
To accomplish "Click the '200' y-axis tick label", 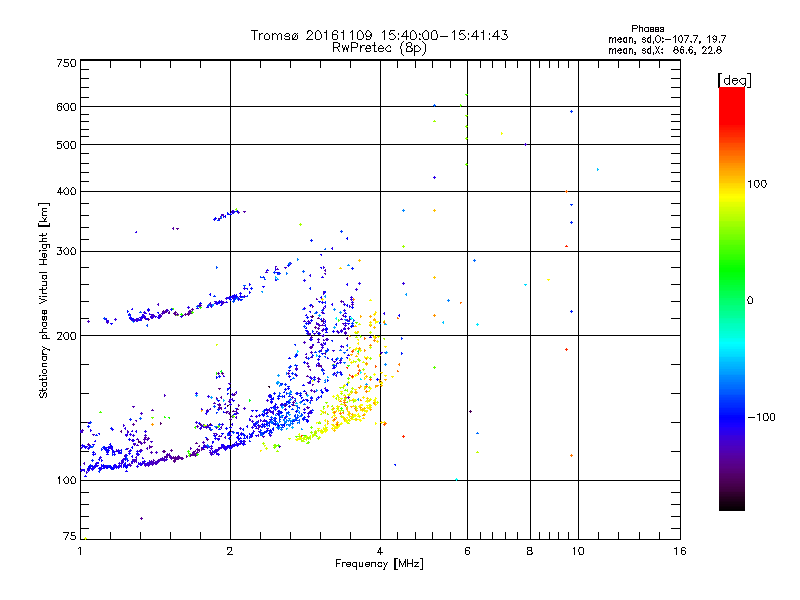I will (x=67, y=336).
